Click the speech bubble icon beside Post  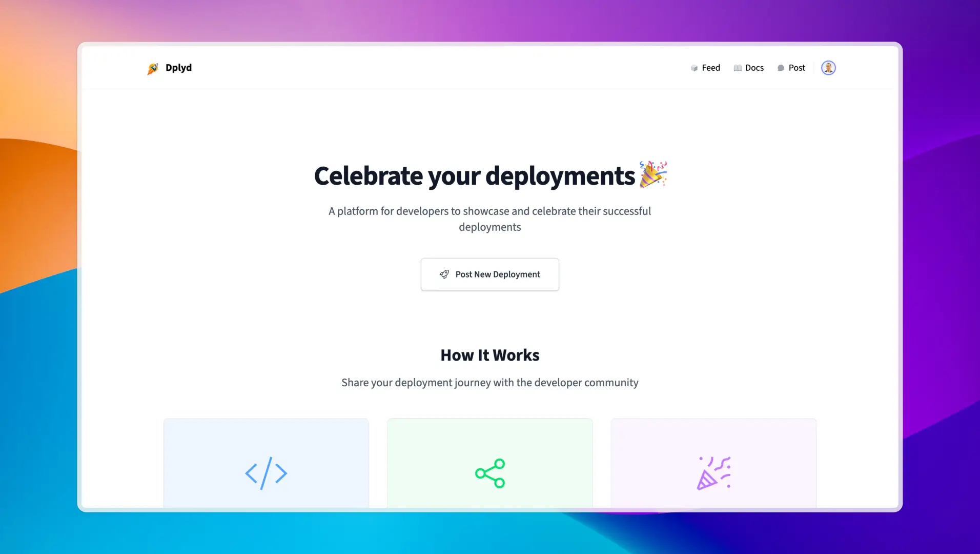781,68
